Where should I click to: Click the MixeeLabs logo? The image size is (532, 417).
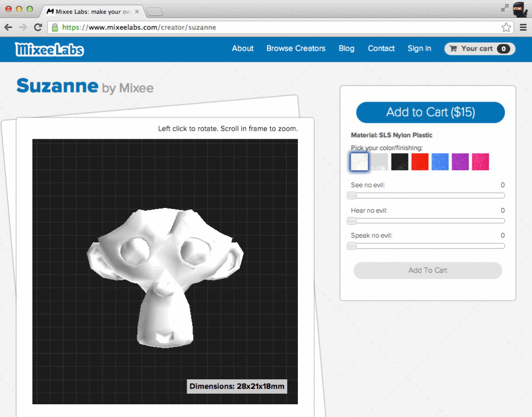[x=49, y=49]
